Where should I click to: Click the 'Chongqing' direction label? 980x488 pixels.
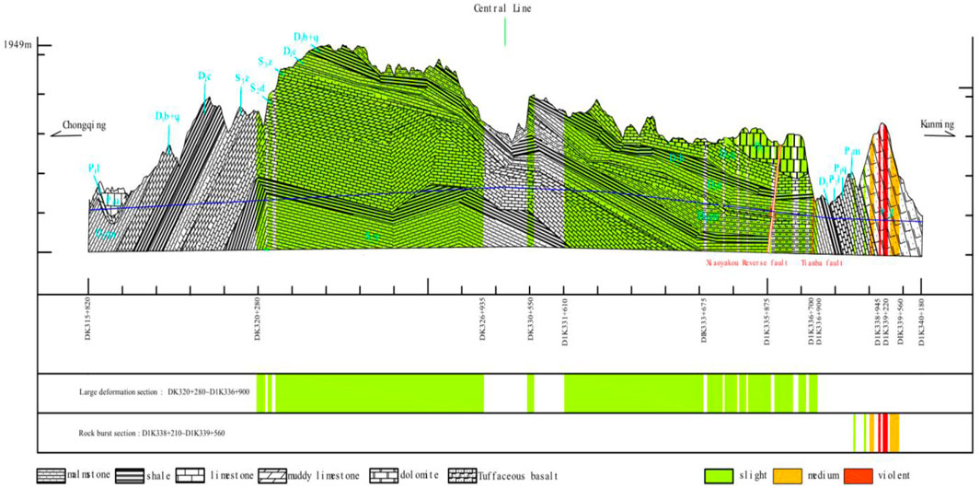[84, 125]
